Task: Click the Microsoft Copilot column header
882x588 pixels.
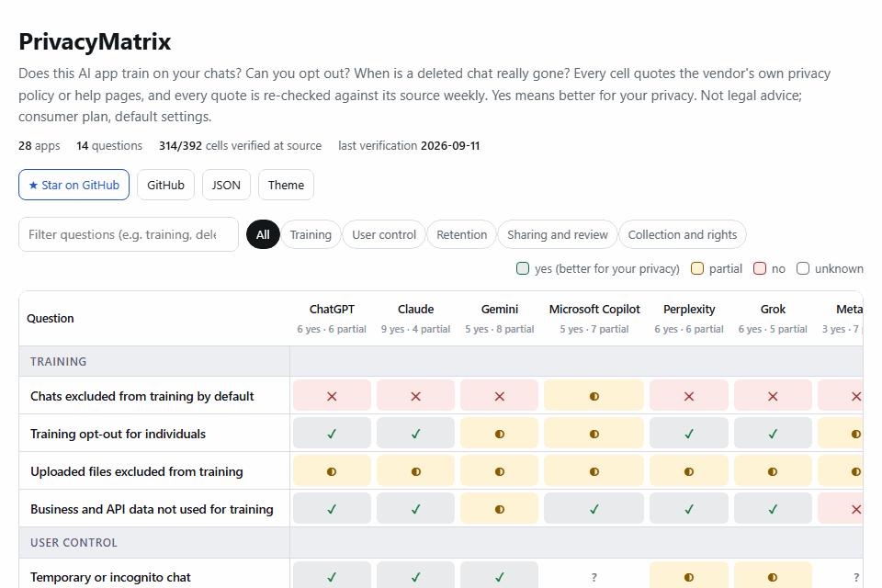Action: (594, 318)
